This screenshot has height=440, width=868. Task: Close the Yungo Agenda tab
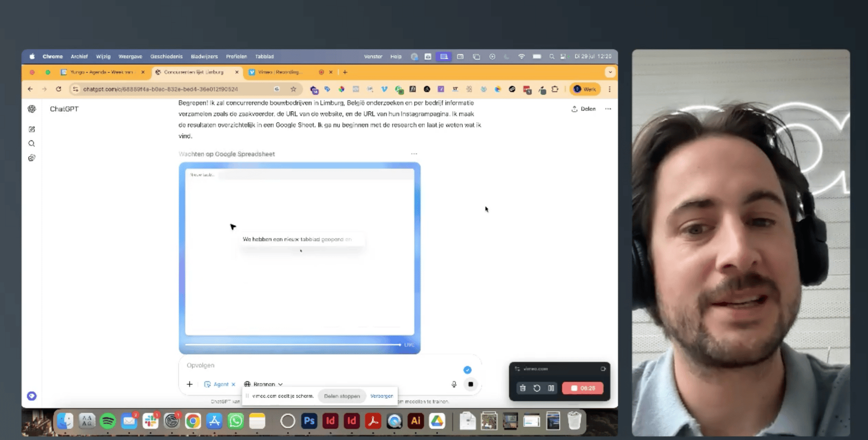point(143,72)
